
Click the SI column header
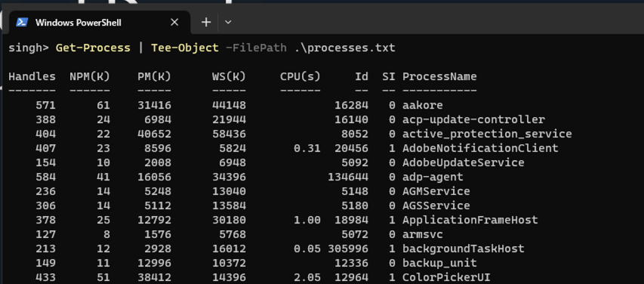click(389, 76)
